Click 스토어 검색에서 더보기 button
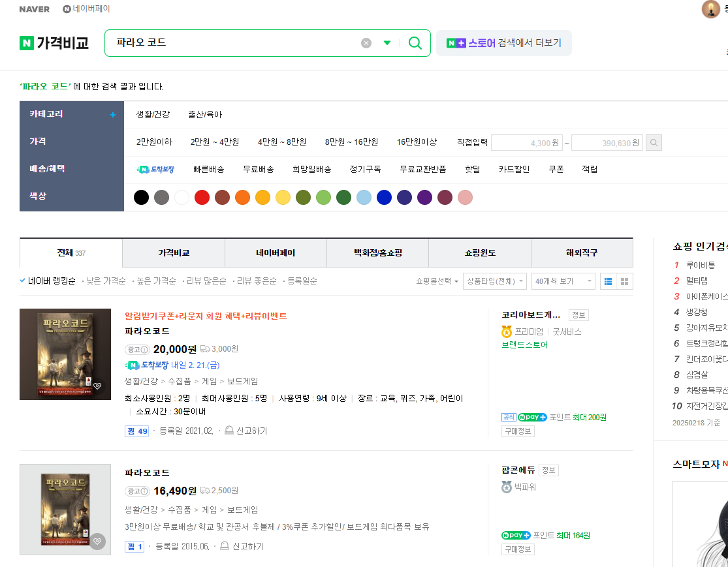 (x=504, y=43)
